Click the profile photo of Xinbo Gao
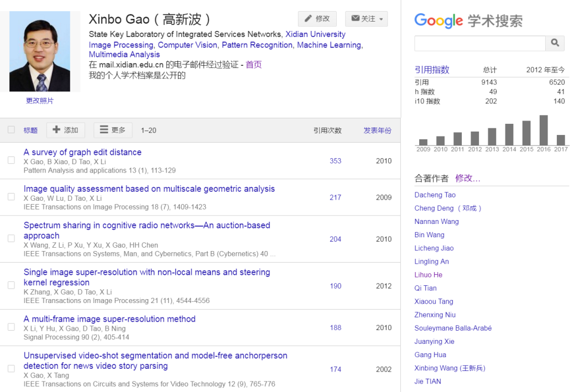This screenshot has height=392, width=574. [x=40, y=51]
